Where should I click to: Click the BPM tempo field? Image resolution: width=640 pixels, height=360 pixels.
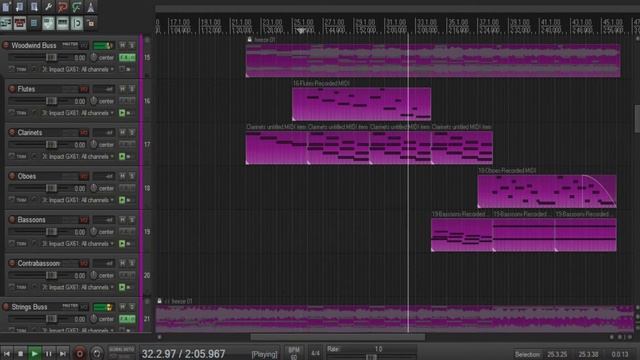pos(293,353)
